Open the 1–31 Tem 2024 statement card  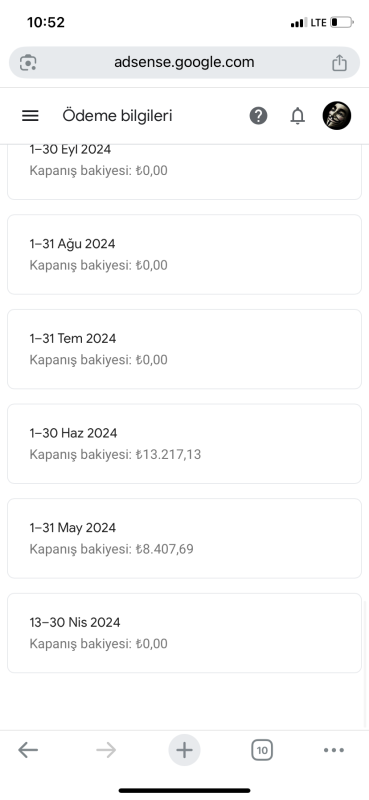tap(184, 349)
